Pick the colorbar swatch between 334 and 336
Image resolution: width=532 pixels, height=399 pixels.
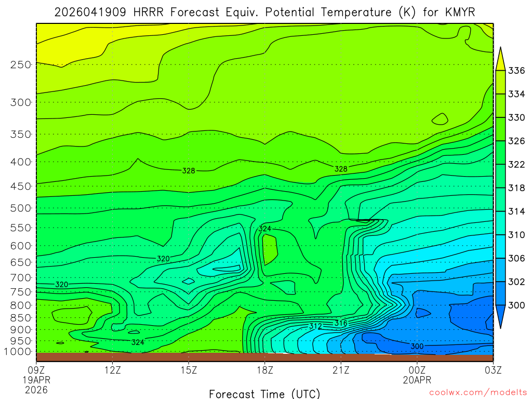point(500,82)
